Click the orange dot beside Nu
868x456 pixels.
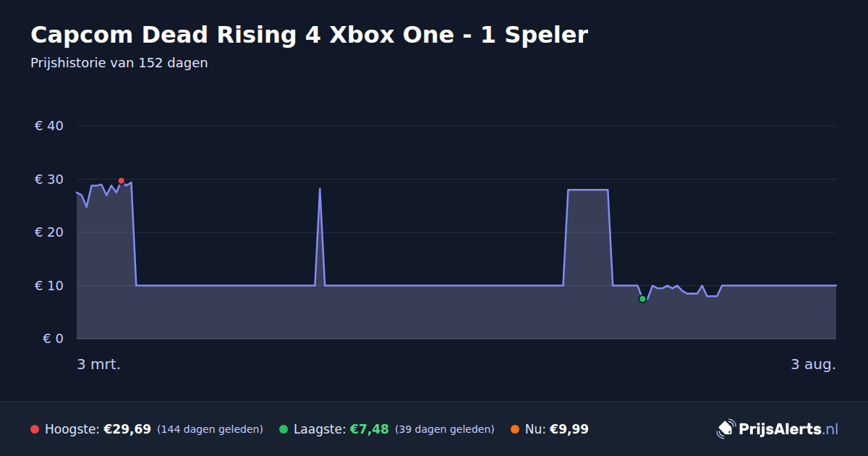515,429
